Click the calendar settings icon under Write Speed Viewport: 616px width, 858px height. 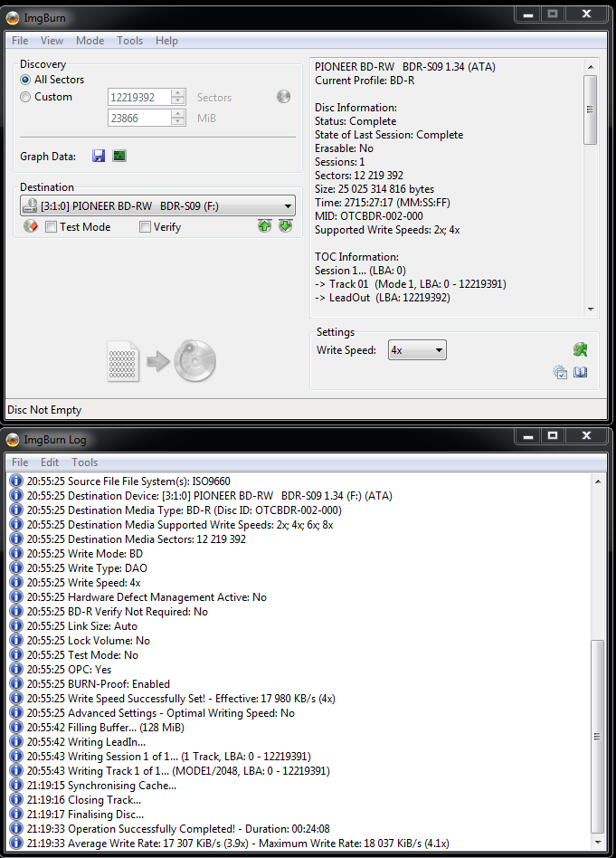pos(560,372)
